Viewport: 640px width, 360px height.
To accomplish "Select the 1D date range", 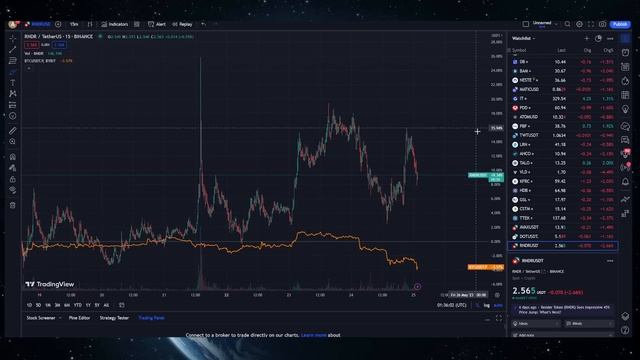I will (x=29, y=305).
